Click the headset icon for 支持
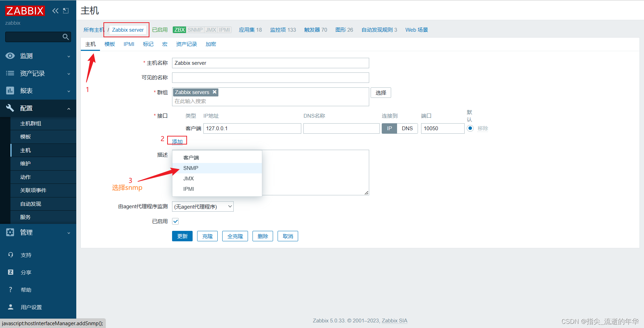The height and width of the screenshot is (328, 644). pyautogui.click(x=11, y=255)
